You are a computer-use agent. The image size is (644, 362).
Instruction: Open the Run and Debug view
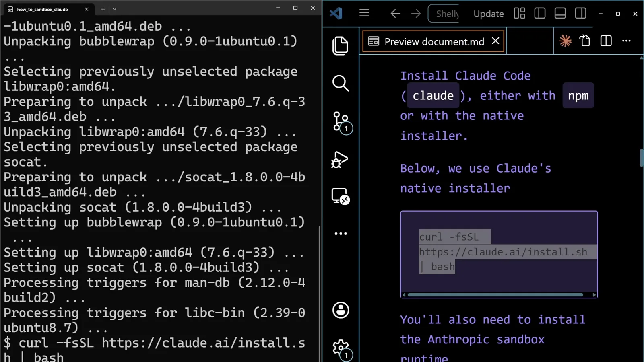coord(340,160)
